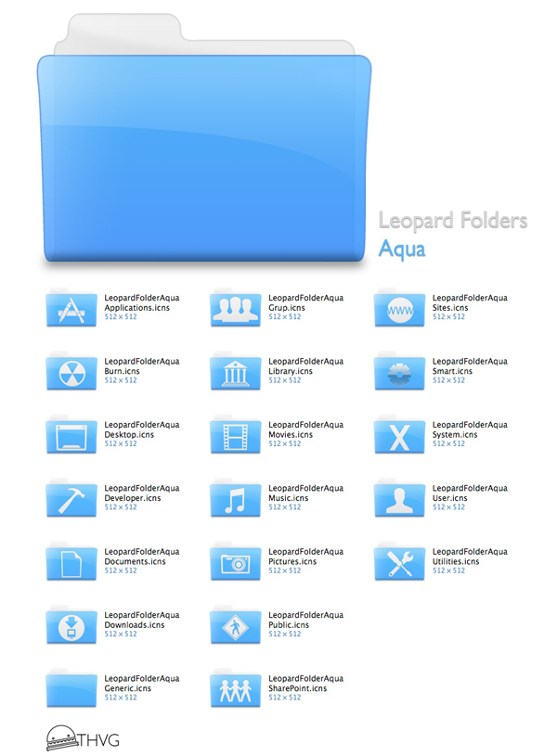Viewport: 557px width, 756px height.
Task: Click the 'Public.icns' file name
Action: (289, 625)
